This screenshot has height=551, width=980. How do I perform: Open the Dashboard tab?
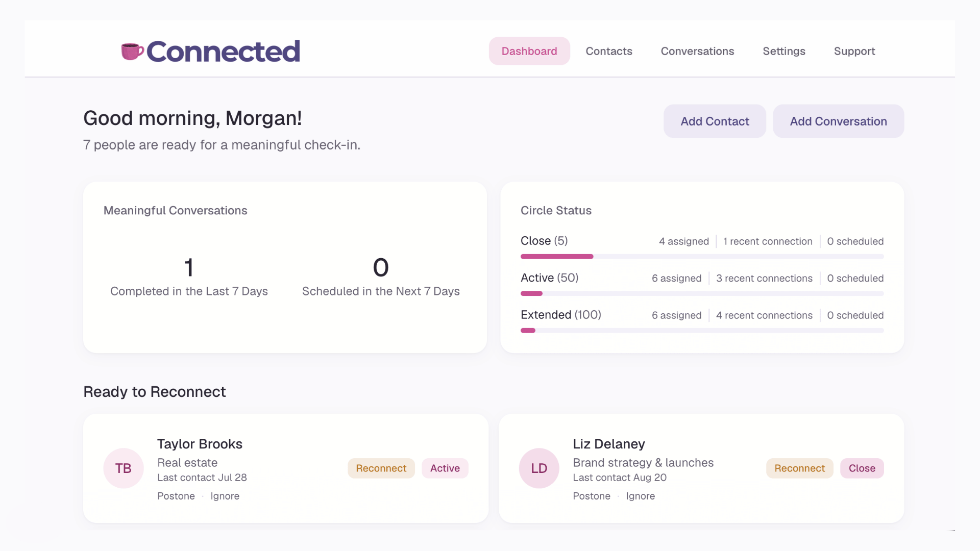(529, 51)
